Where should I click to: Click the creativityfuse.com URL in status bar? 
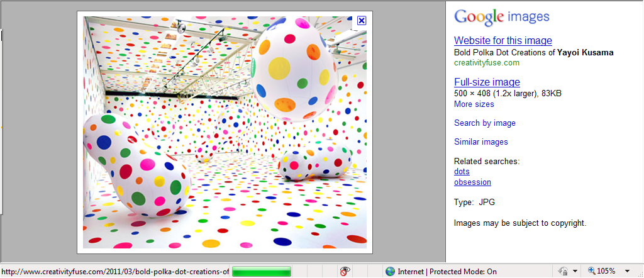[x=115, y=272]
